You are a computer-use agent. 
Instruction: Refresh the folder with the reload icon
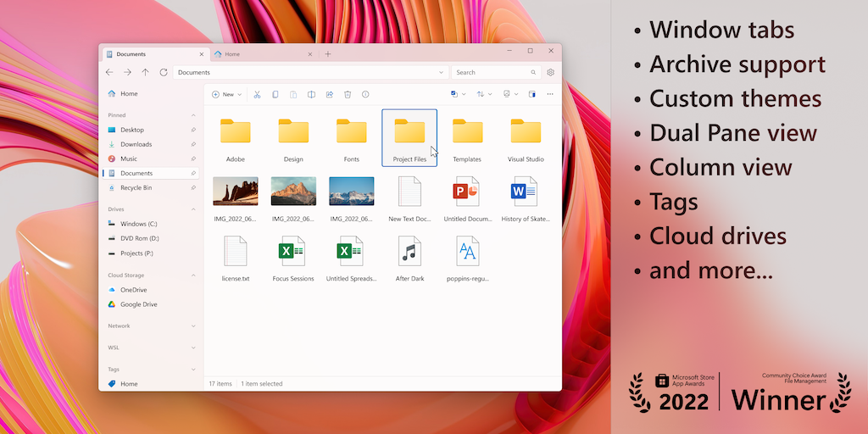164,73
